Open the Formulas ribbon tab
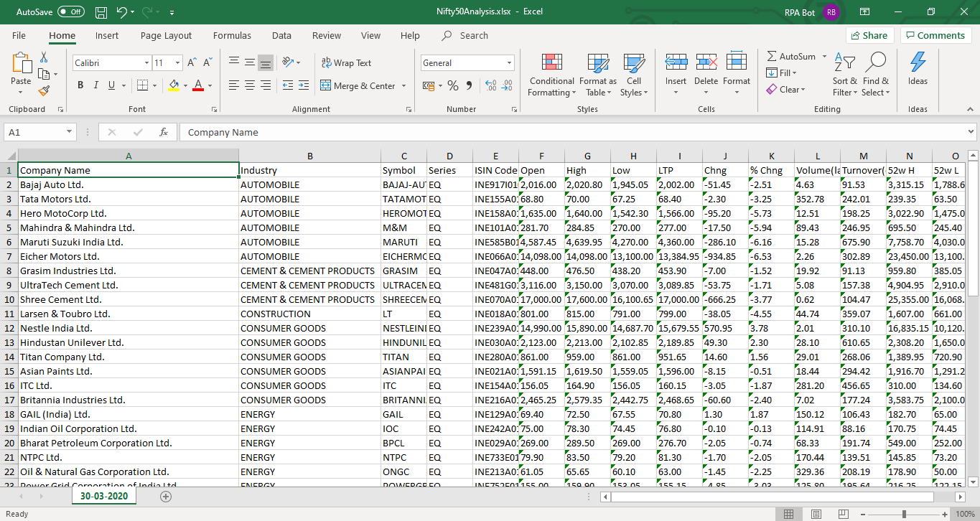The image size is (980, 521). [x=232, y=35]
